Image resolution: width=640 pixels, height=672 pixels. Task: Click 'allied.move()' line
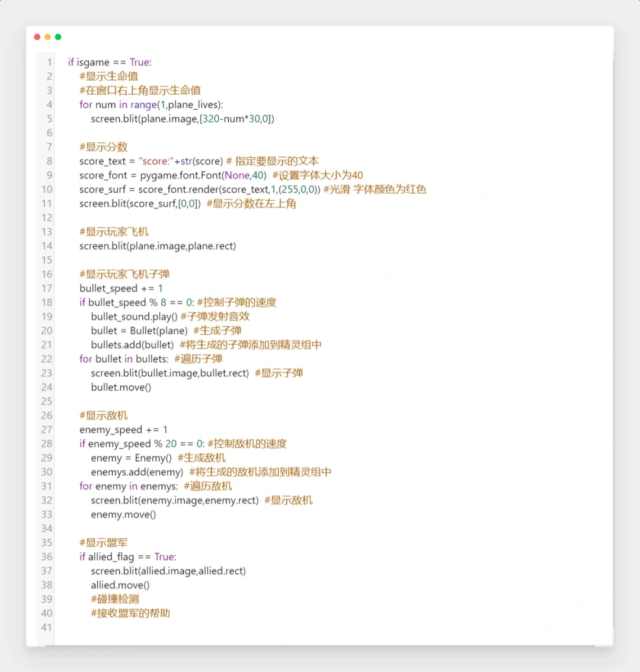[120, 585]
